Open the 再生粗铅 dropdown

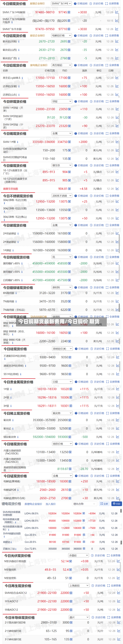(x=61, y=65)
